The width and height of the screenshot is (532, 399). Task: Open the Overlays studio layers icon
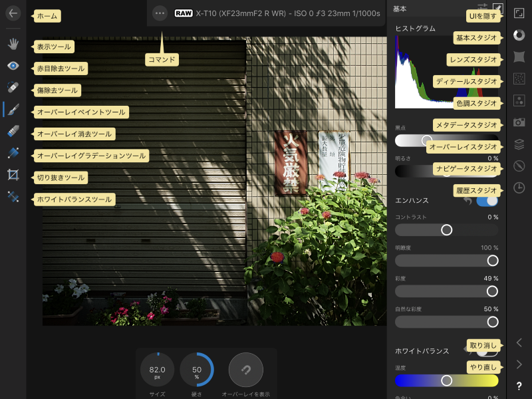(x=519, y=144)
